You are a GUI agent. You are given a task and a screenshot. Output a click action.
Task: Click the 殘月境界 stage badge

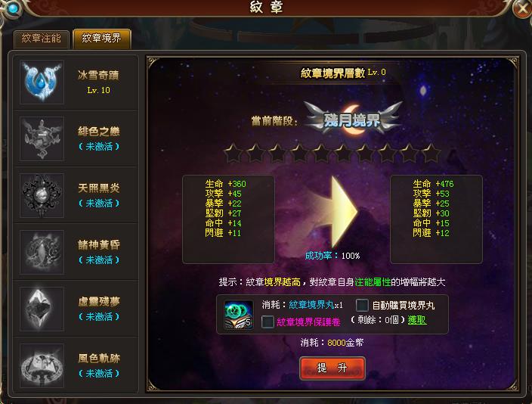pyautogui.click(x=352, y=119)
